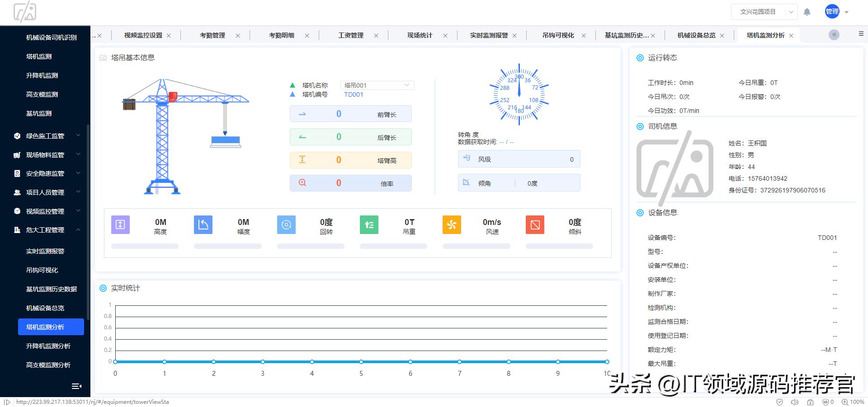Click the 安全隐患监管 sidebar icon

coord(17,173)
